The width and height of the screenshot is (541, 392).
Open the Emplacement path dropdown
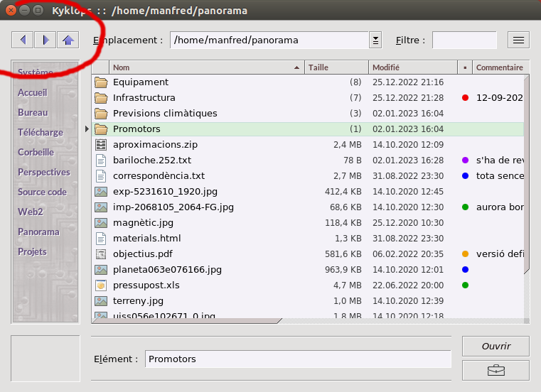375,40
